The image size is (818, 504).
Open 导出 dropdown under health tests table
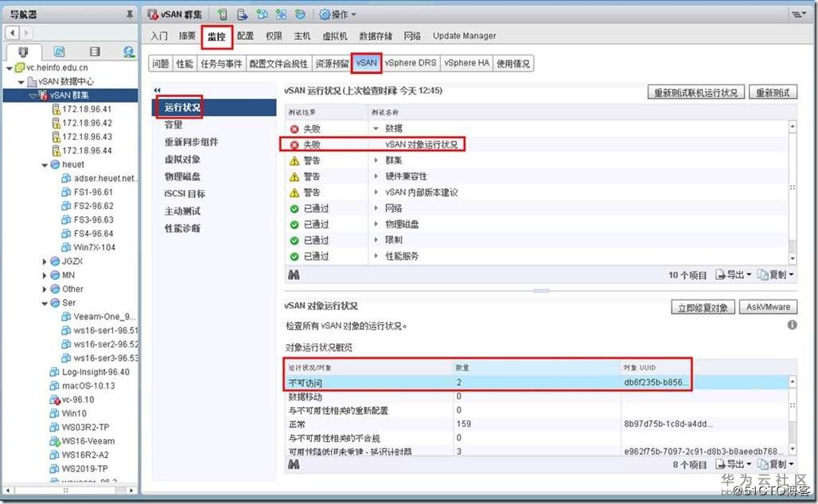734,275
